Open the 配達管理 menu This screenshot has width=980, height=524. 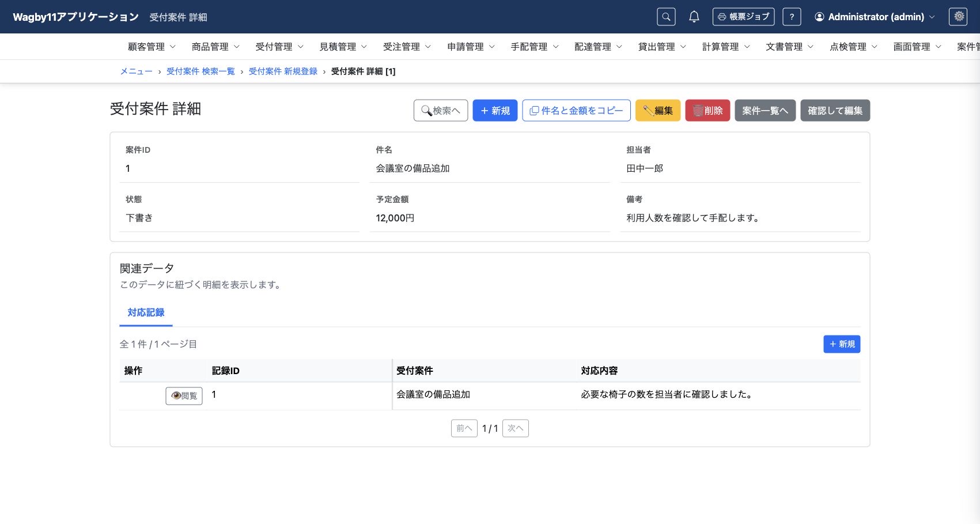coord(598,47)
